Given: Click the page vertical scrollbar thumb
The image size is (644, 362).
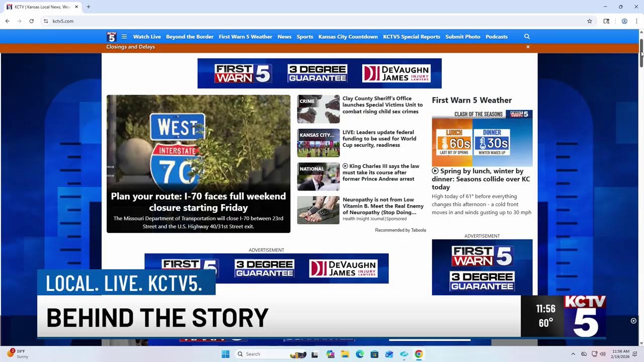Looking at the screenshot, I should click(x=641, y=53).
